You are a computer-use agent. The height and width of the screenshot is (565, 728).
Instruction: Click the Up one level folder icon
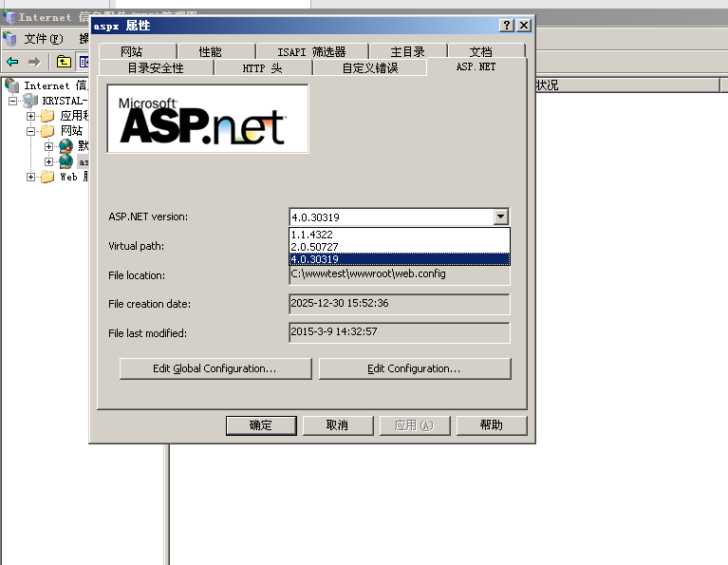pos(64,62)
